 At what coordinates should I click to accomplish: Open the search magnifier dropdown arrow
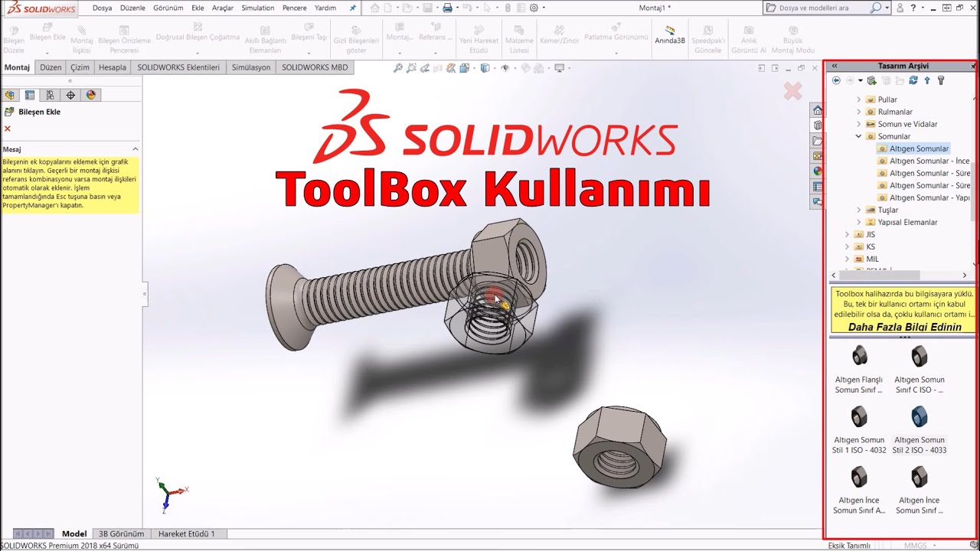point(887,8)
